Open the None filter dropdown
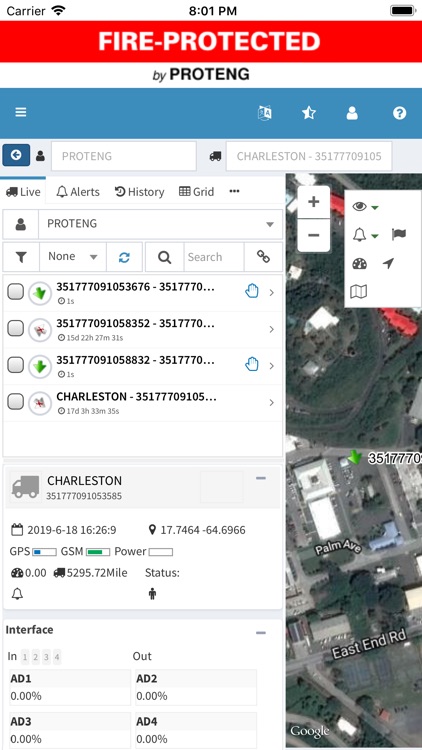The height and width of the screenshot is (750, 422). (x=73, y=257)
